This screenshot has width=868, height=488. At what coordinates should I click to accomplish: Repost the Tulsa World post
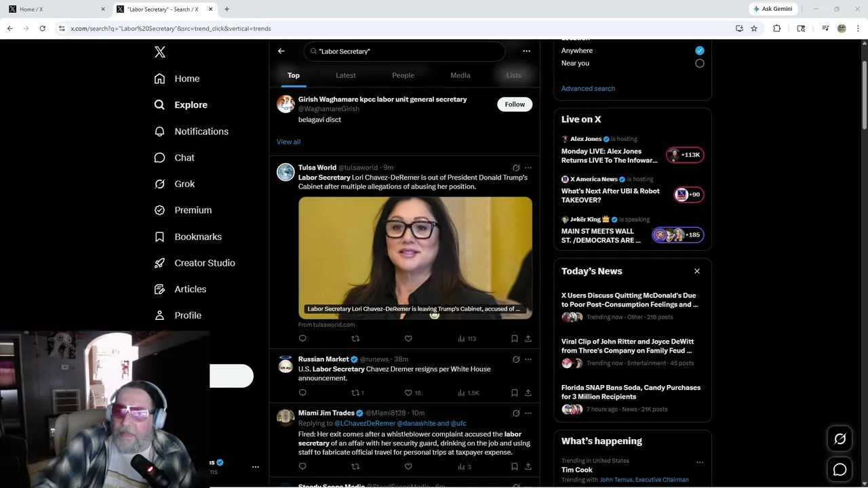[x=355, y=338]
